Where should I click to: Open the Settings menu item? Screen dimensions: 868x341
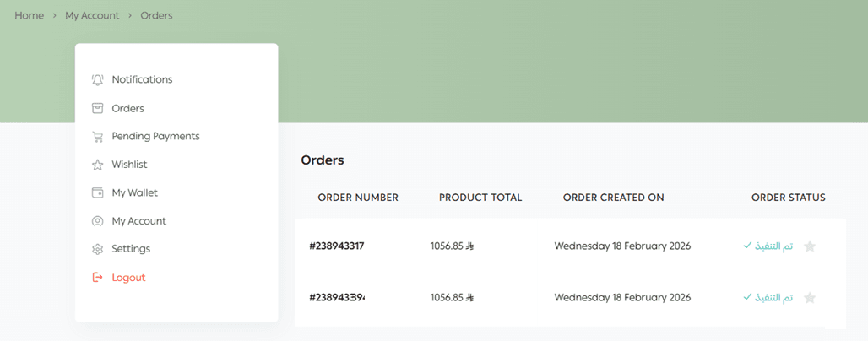pos(131,249)
